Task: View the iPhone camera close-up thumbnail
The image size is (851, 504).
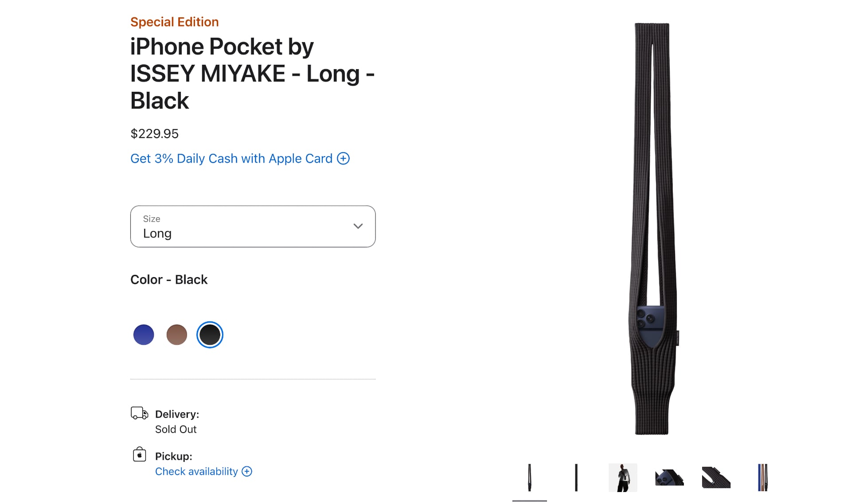Action: (x=669, y=477)
